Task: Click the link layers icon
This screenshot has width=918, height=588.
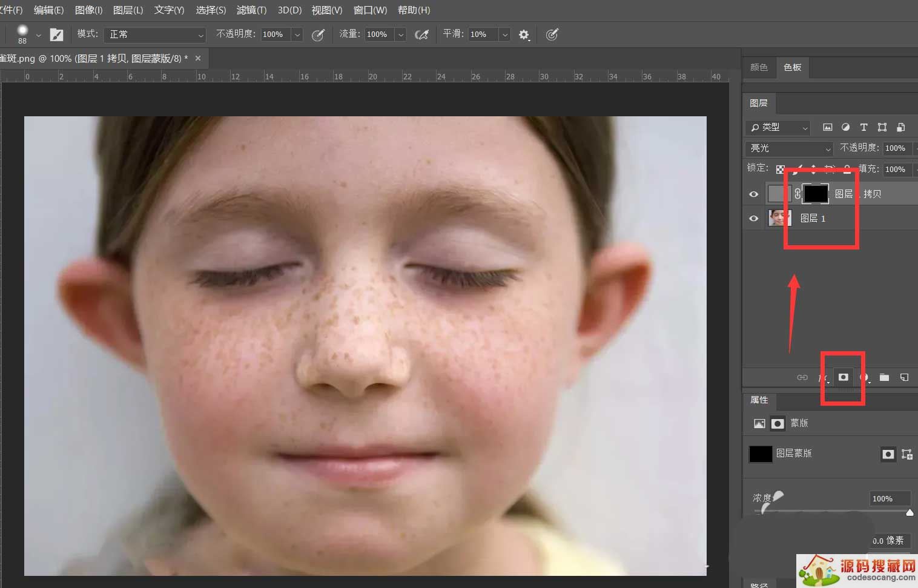Action: [x=802, y=377]
